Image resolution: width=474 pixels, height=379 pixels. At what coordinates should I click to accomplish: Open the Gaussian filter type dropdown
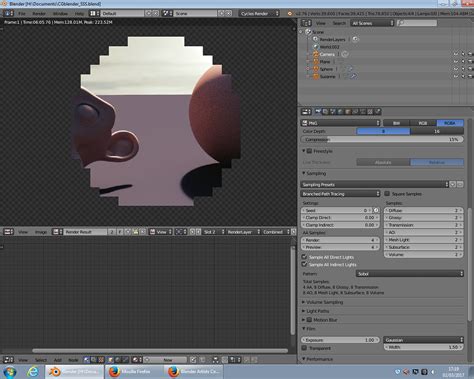pyautogui.click(x=424, y=340)
